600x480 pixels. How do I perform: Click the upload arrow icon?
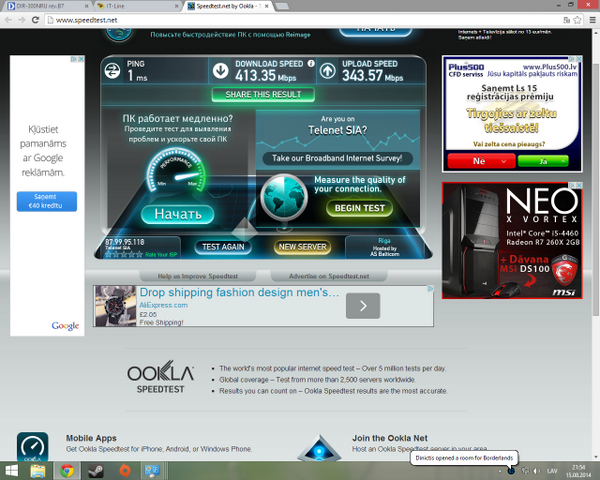(328, 71)
